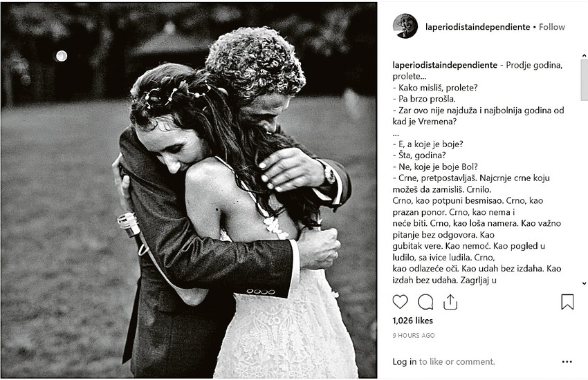Share the post using the upload arrow icon
This screenshot has width=588, height=380.
[x=450, y=302]
